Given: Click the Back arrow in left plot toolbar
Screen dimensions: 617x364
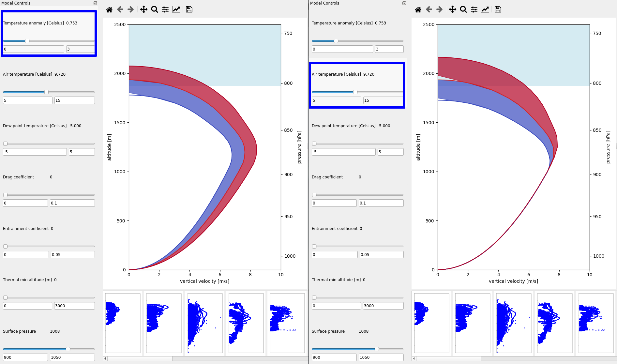Looking at the screenshot, I should coord(120,9).
